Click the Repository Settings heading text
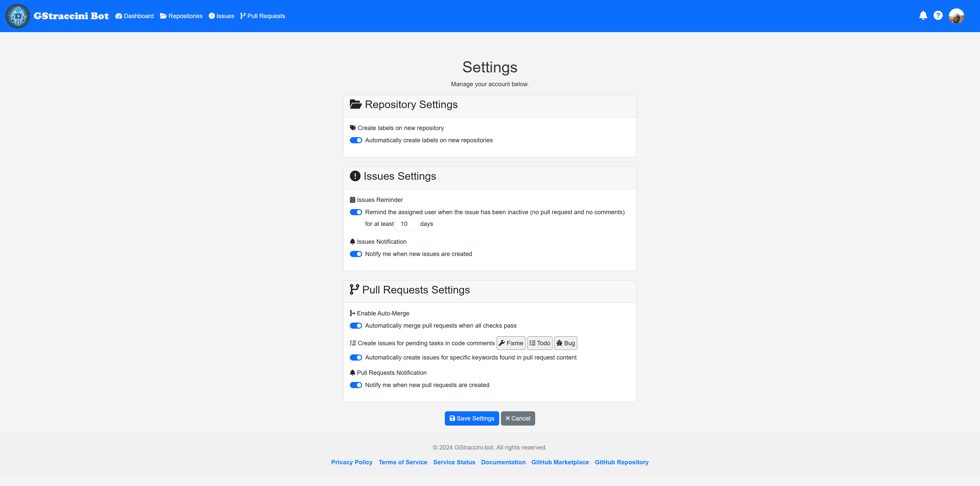Viewport: 980px width, 486px height. click(x=411, y=105)
